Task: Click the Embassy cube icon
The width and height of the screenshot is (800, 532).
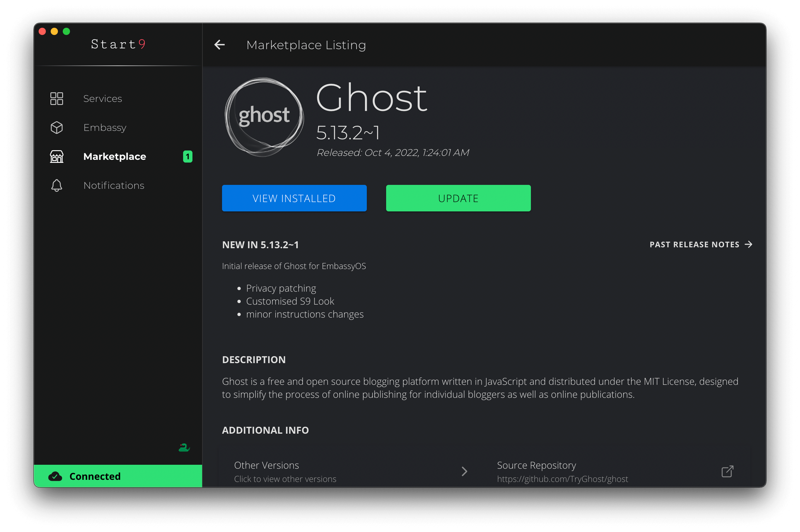Action: point(56,128)
